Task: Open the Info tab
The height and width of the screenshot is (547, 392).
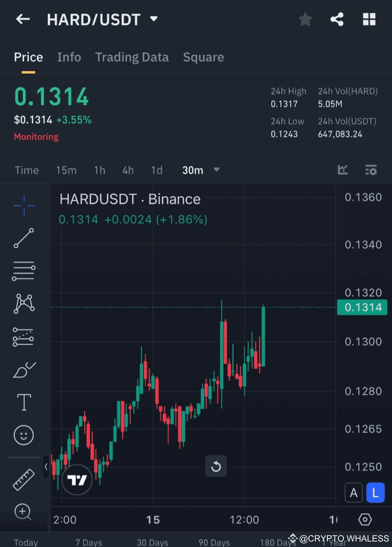Action: 69,57
